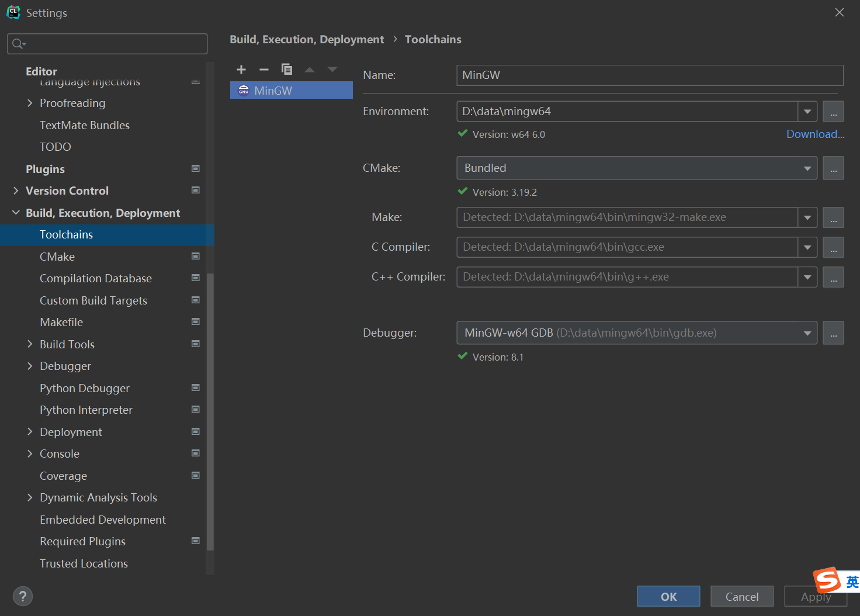Open help with question mark icon

(23, 596)
